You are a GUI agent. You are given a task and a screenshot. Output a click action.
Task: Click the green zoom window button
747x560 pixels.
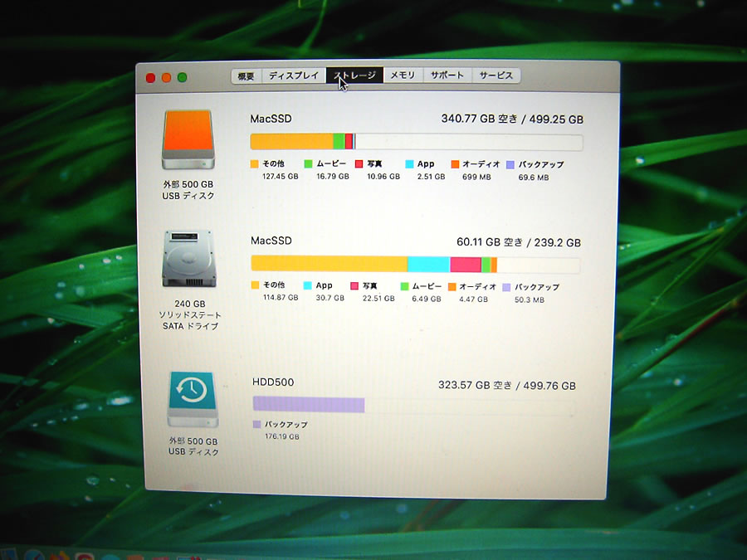click(182, 77)
